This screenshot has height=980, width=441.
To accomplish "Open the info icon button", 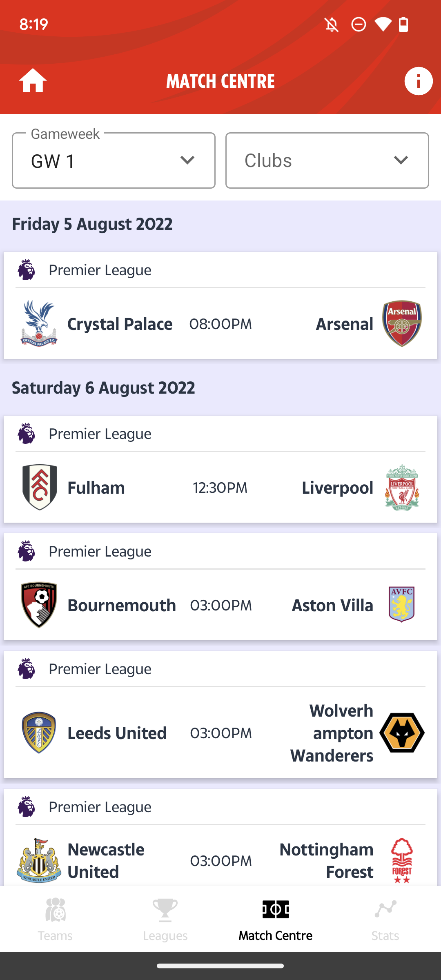I will [x=418, y=81].
